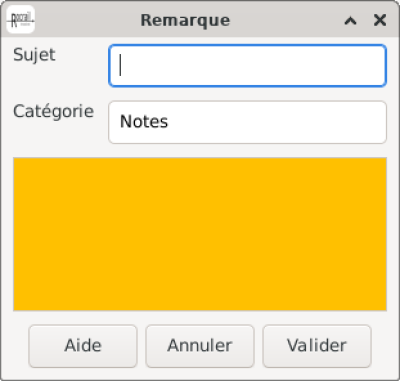Click the Sujet label
The image size is (400, 381).
[x=34, y=55]
